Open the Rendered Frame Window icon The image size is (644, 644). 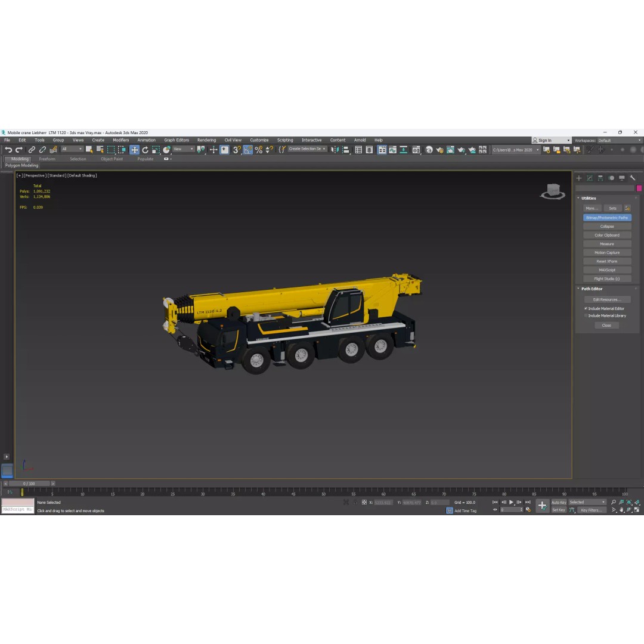(450, 150)
